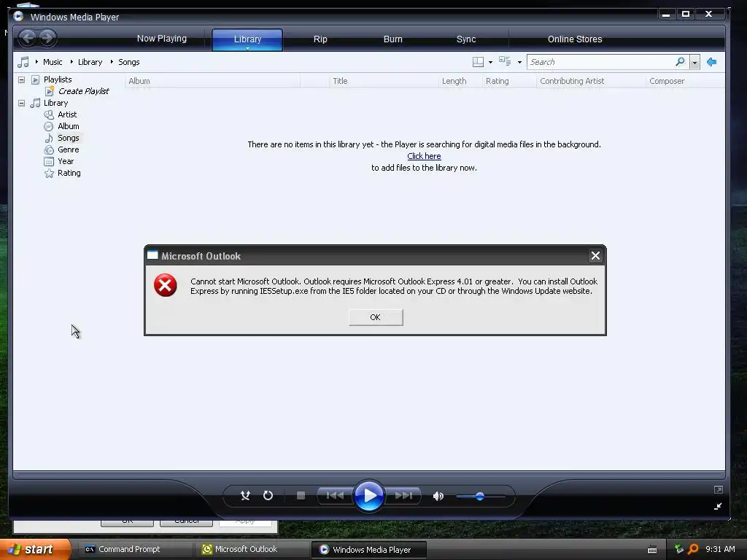Sort by the Album column header
The width and height of the screenshot is (747, 560).
(x=212, y=81)
